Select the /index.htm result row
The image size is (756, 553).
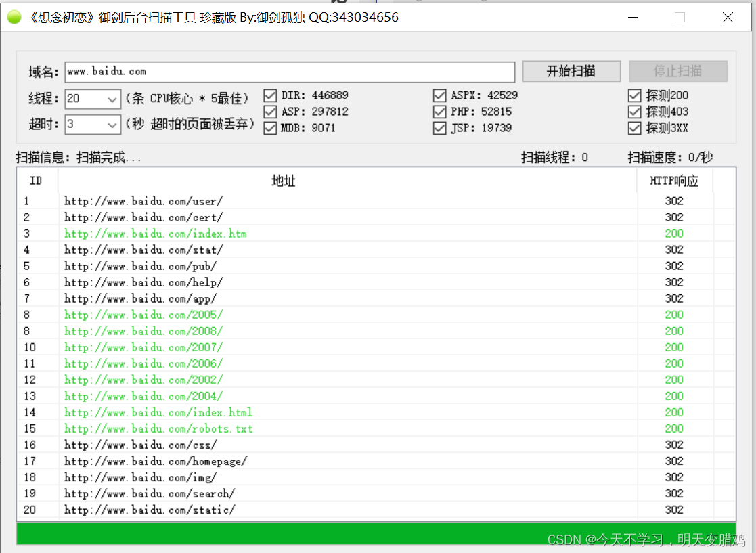coord(376,234)
